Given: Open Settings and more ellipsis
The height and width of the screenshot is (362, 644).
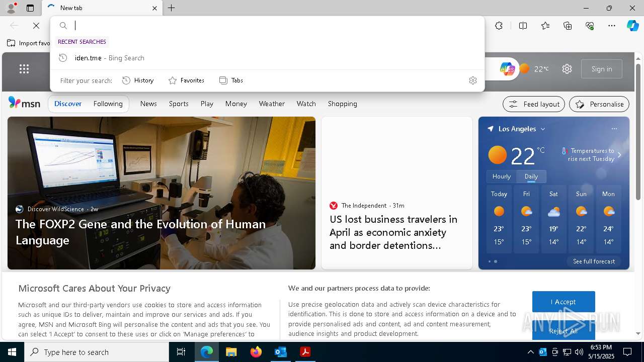Looking at the screenshot, I should tap(612, 26).
